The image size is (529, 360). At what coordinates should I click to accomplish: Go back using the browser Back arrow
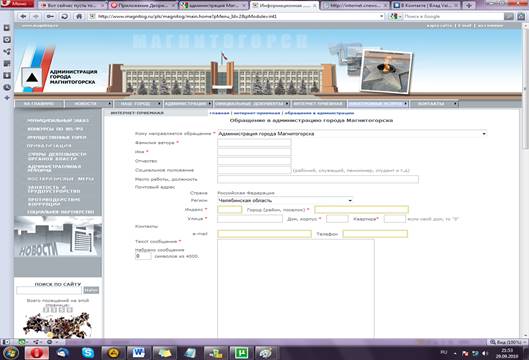pos(23,16)
